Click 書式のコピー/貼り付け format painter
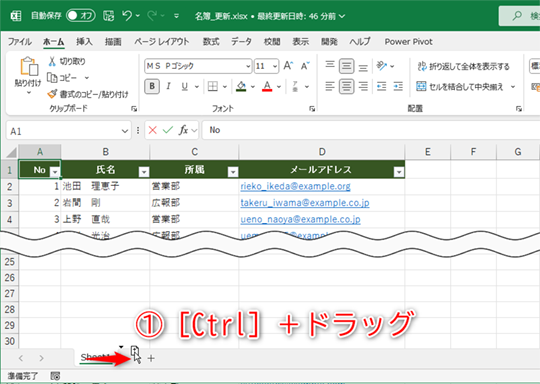 coord(88,94)
